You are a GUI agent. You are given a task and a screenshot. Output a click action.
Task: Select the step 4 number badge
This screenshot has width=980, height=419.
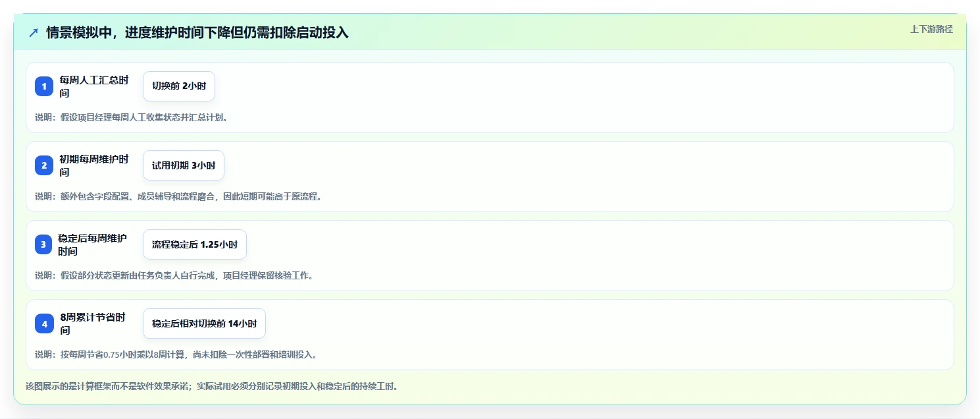44,323
